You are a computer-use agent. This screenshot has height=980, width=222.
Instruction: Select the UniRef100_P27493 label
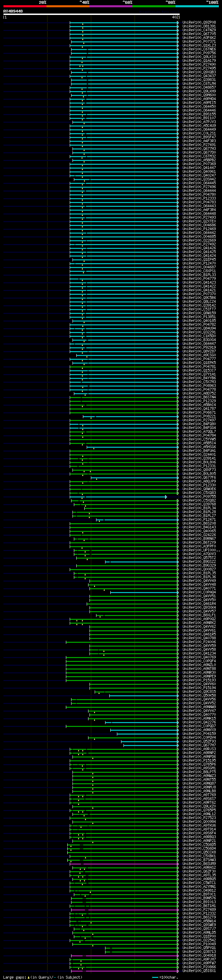click(199, 218)
